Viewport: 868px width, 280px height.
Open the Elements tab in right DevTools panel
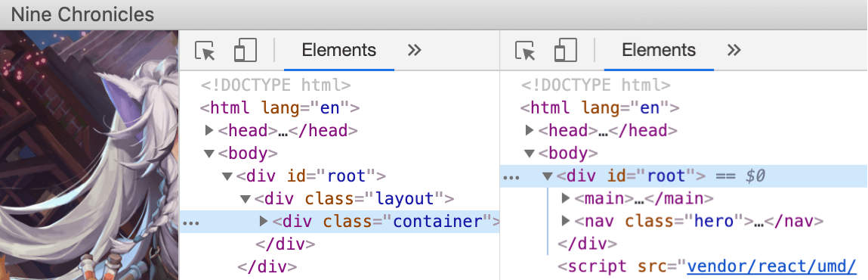point(659,51)
